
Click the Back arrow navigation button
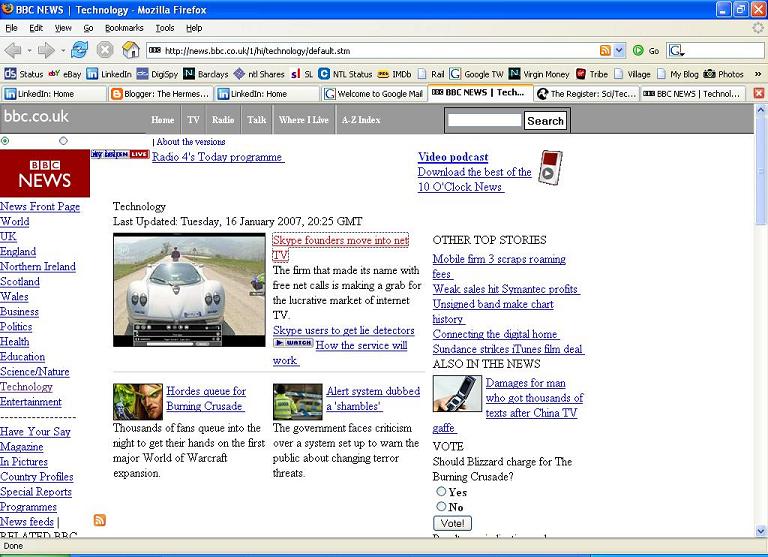tap(13, 50)
